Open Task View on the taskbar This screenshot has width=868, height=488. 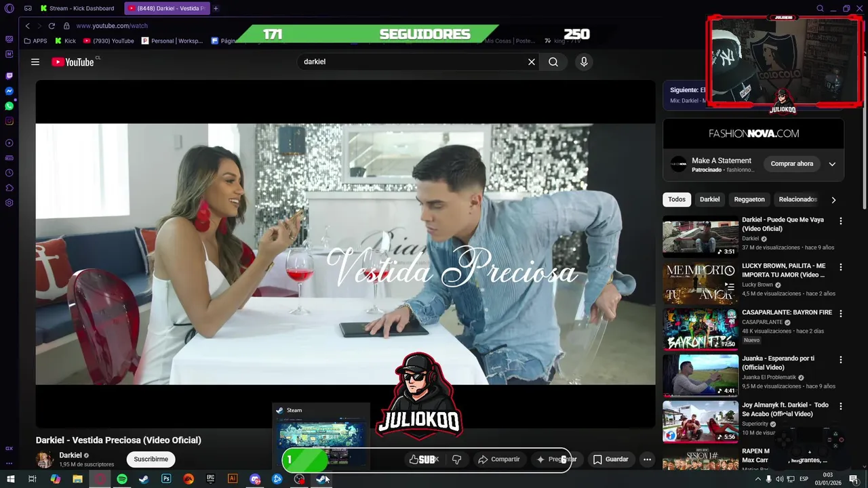coord(33,479)
